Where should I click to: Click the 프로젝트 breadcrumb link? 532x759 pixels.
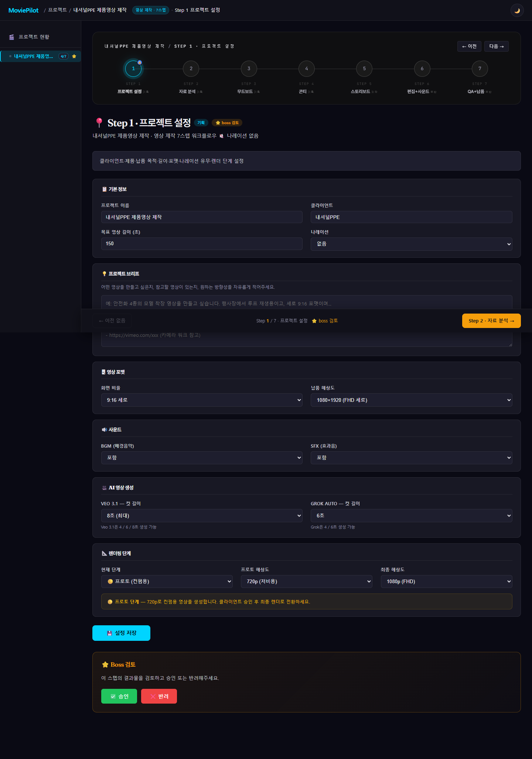(x=57, y=10)
